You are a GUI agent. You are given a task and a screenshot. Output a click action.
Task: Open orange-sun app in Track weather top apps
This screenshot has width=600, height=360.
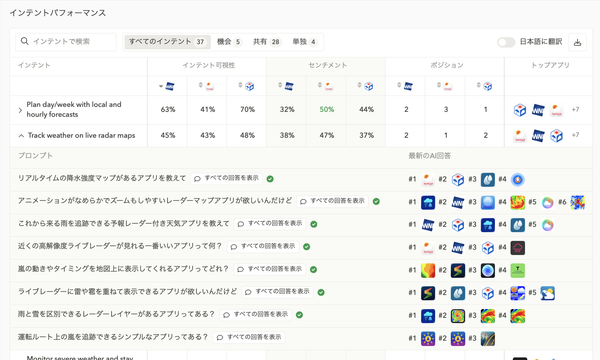(520, 135)
